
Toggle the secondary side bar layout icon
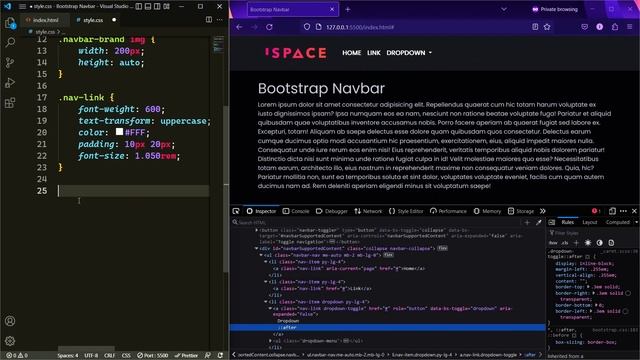pos(157,7)
